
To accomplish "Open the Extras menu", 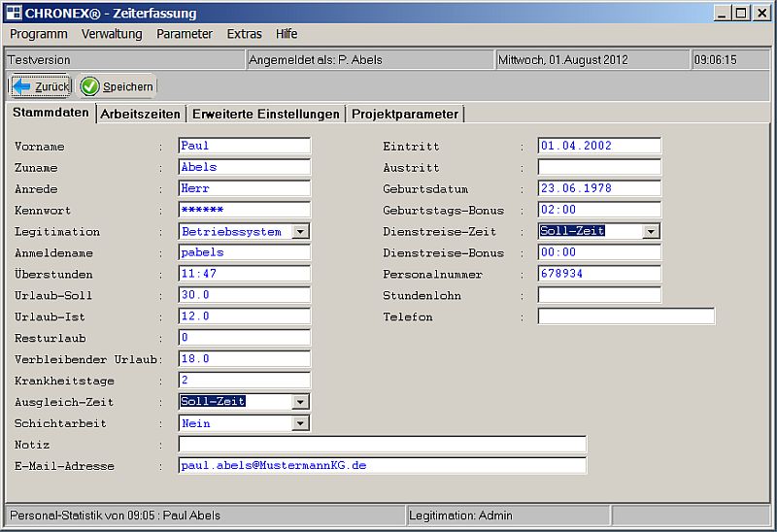I will tap(245, 34).
